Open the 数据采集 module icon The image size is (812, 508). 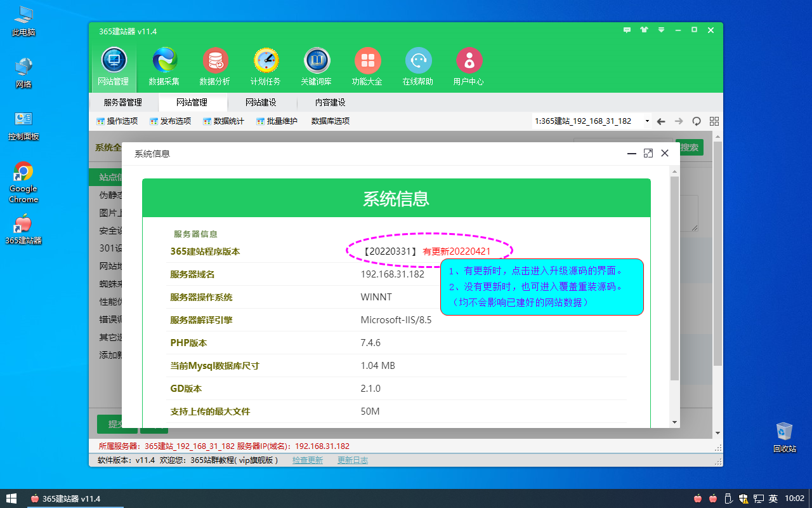coord(164,67)
